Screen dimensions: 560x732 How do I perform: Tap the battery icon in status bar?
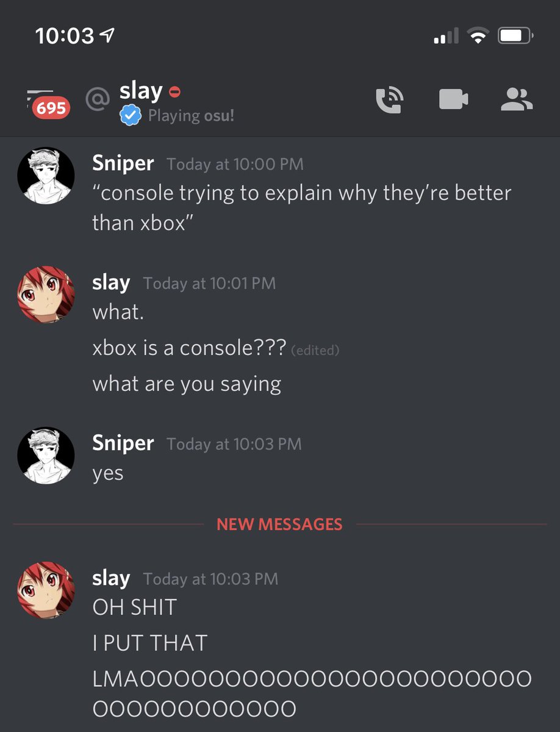515,37
